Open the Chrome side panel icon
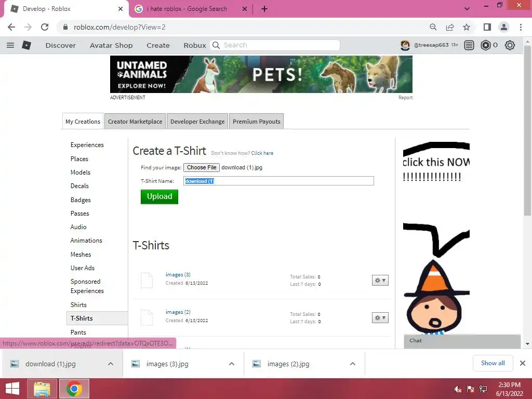The image size is (532, 399). coord(487,27)
